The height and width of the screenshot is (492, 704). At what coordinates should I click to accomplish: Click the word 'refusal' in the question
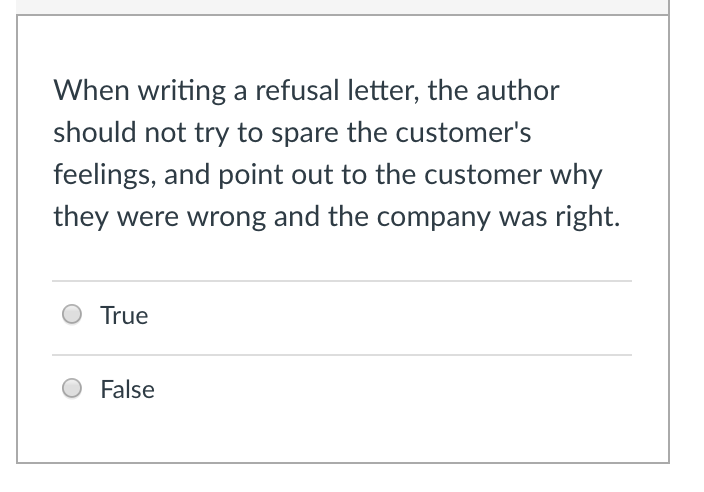pyautogui.click(x=297, y=90)
